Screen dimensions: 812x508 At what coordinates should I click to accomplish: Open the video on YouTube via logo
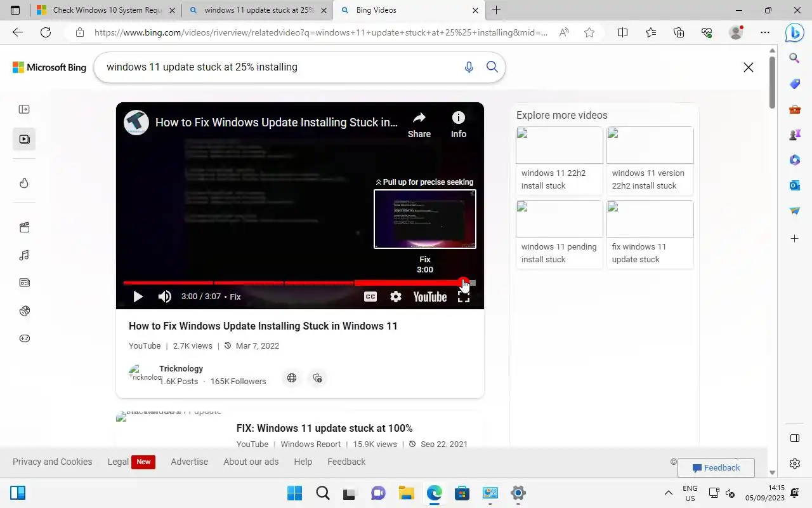pyautogui.click(x=430, y=297)
